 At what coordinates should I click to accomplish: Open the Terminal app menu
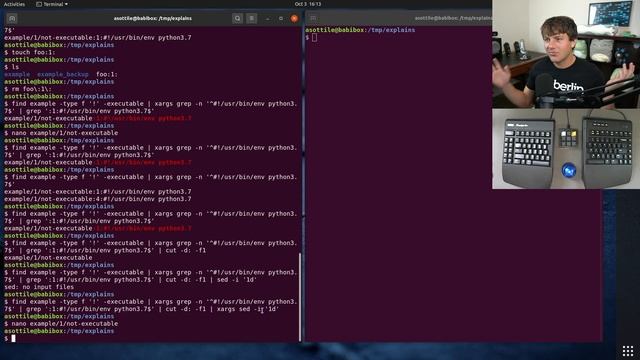pos(52,4)
